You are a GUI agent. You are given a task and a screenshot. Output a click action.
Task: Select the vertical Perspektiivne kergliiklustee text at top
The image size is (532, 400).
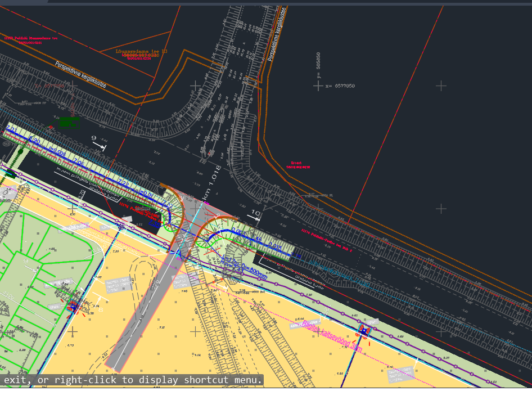tap(277, 34)
